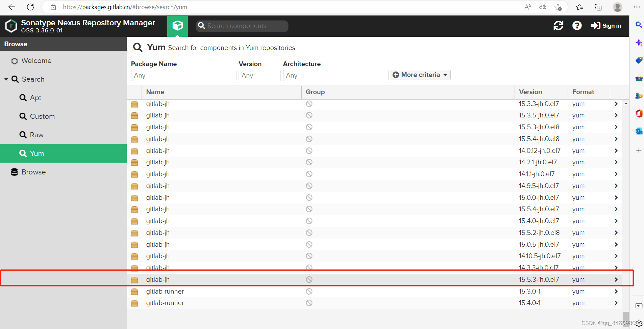The image size is (644, 329).
Task: Open the Welcome page in the sidebar
Action: pyautogui.click(x=36, y=61)
